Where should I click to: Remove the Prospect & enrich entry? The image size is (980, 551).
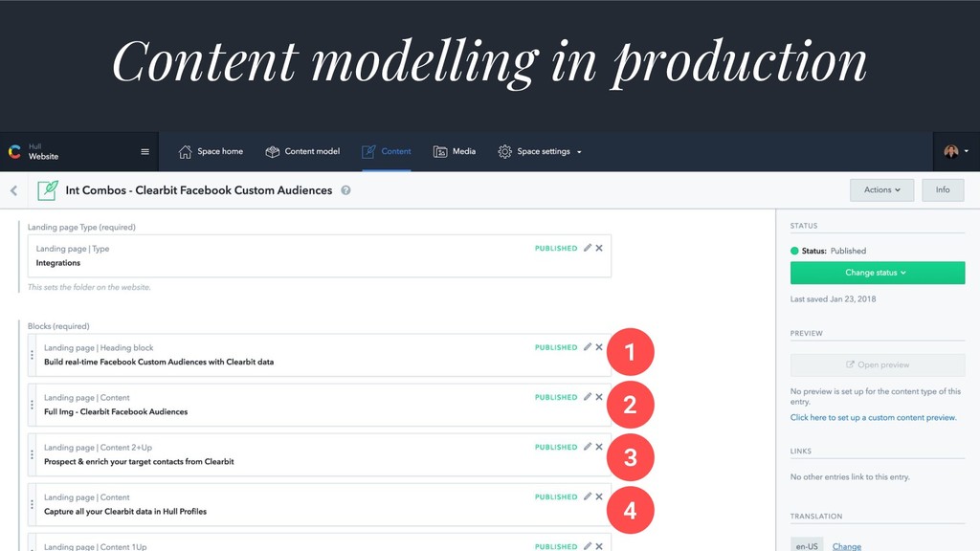599,447
